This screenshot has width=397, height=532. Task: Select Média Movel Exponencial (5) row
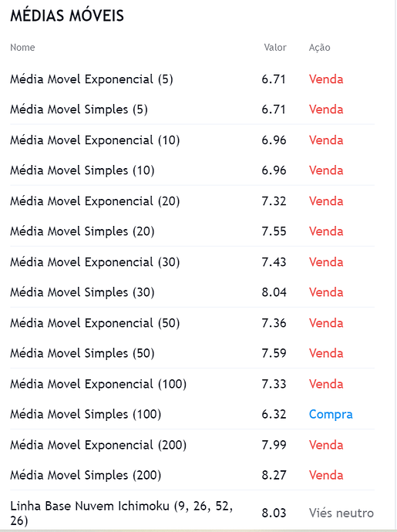pos(192,79)
